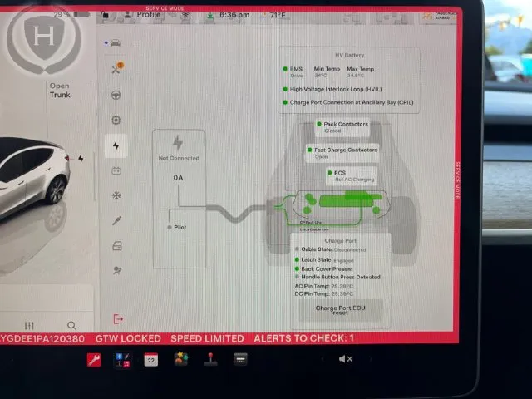Screen dimensions: 532x399
Task: Click the Charge Port ECU reset button
Action: pos(340,310)
